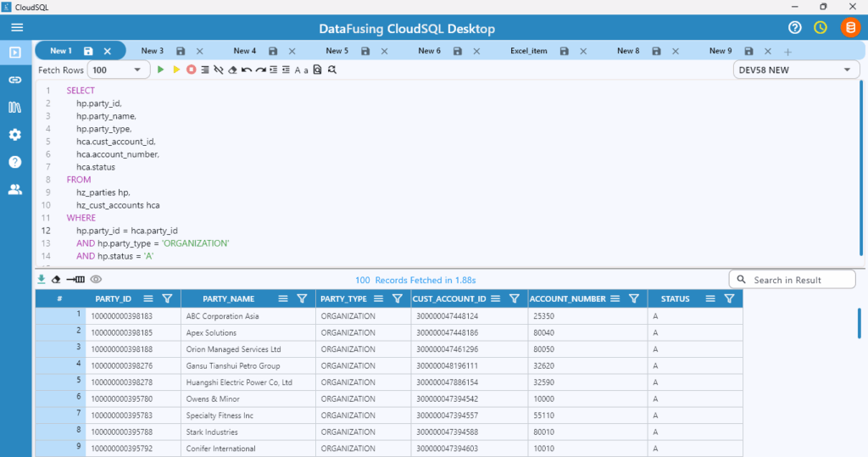Open the users icon in sidebar

pos(15,189)
